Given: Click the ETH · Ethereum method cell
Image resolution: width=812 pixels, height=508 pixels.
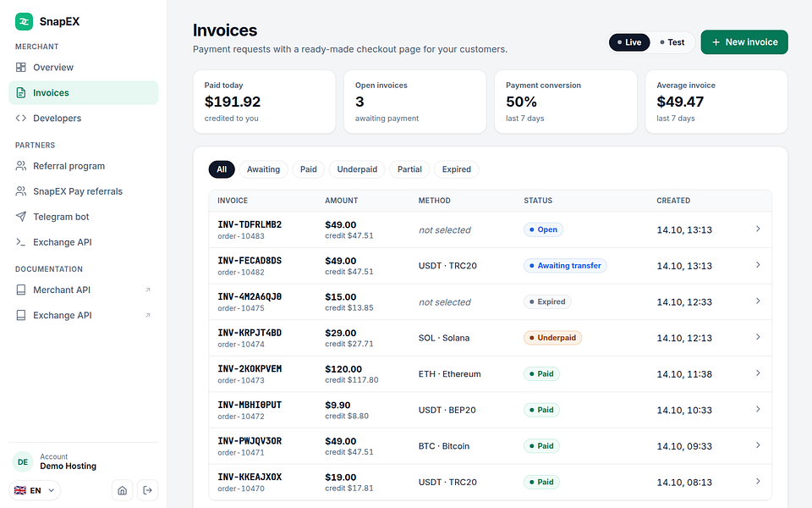Looking at the screenshot, I should click(x=449, y=373).
